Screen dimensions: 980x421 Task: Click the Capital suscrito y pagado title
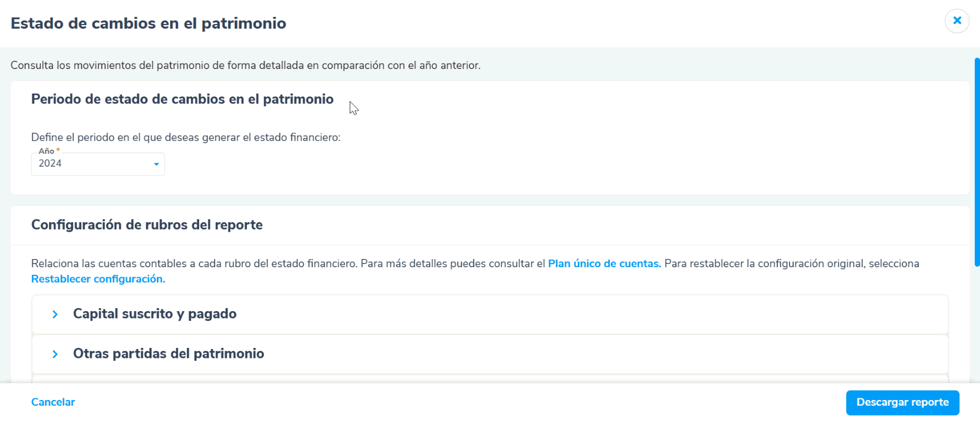[x=155, y=314]
